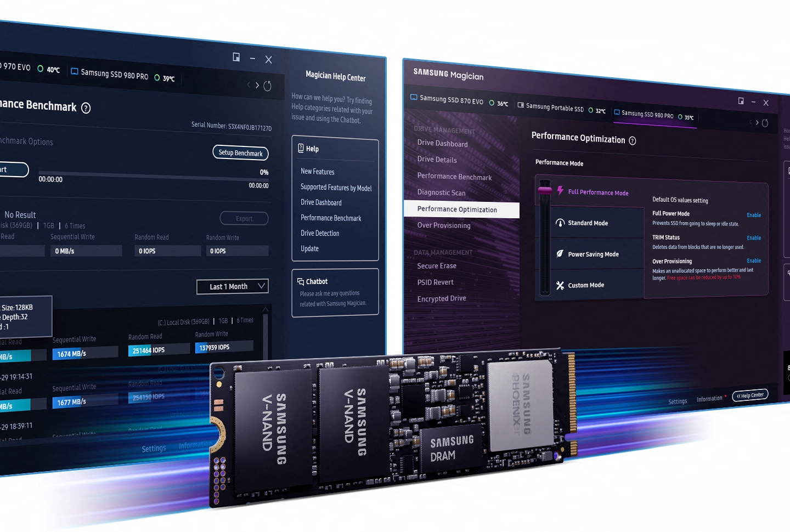790x532 pixels.
Task: Open Settings in the benchmark window footer
Action: (154, 449)
